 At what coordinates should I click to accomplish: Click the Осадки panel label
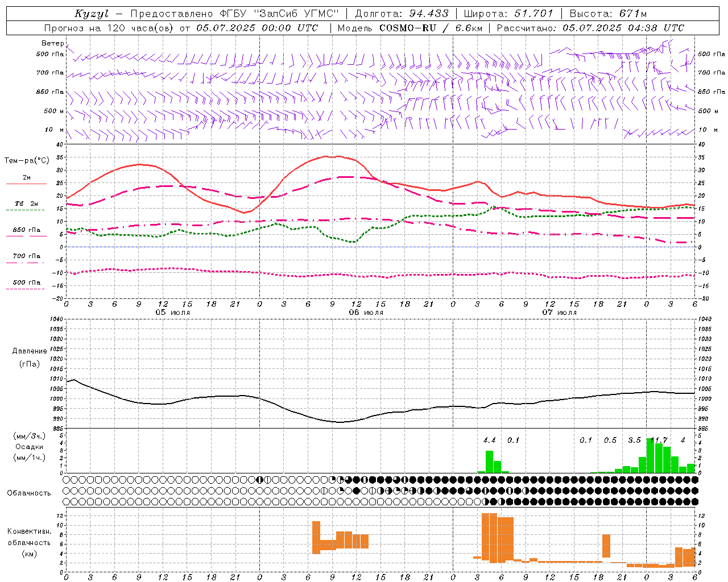(28, 447)
